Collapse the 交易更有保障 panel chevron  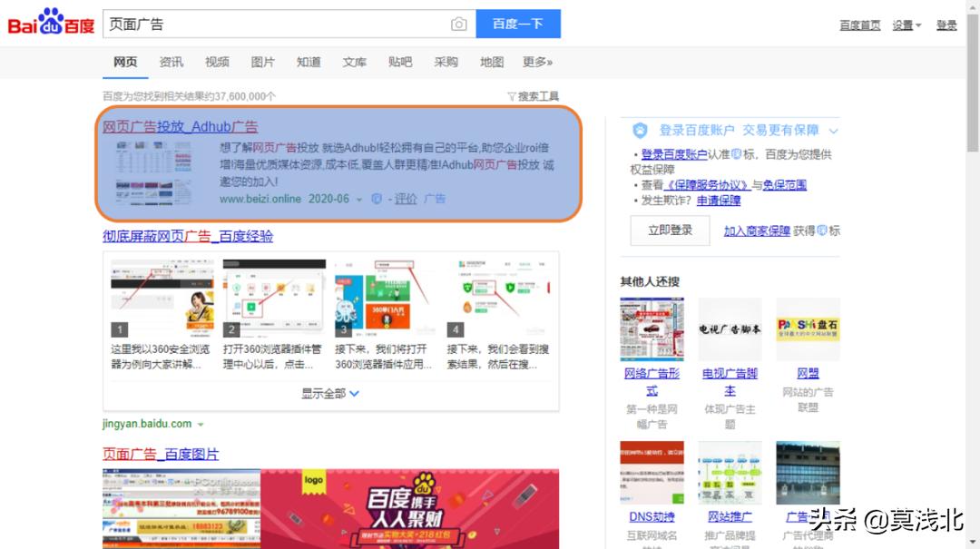[x=834, y=130]
